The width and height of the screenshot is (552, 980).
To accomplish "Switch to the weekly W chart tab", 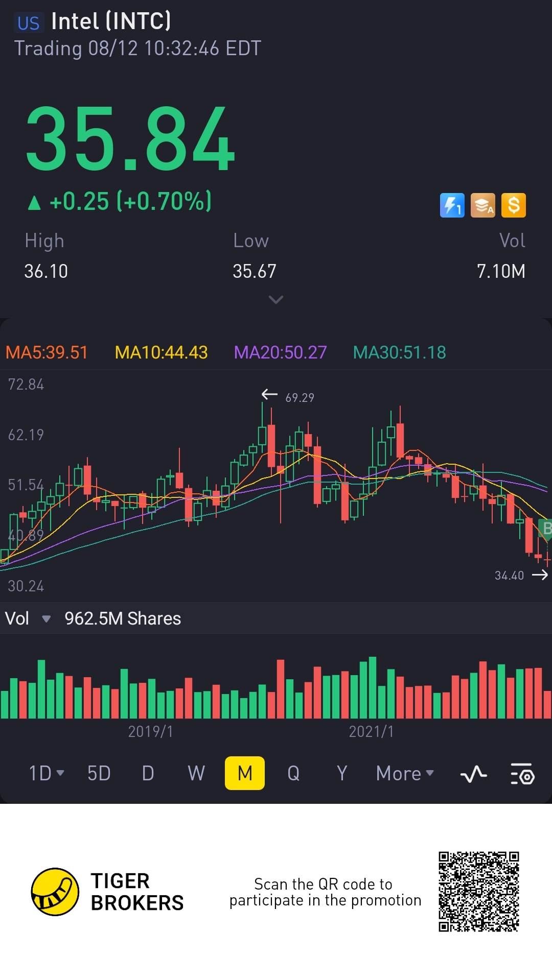I will tap(196, 773).
